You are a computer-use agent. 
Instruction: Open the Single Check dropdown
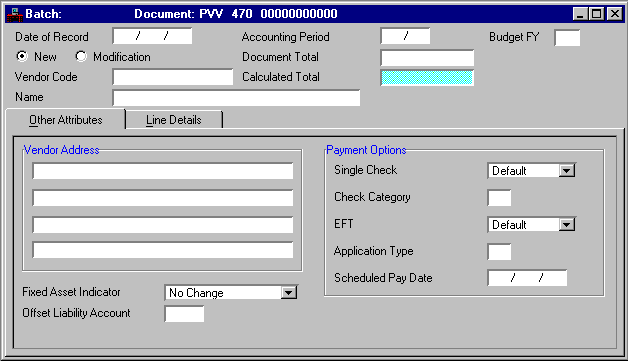(x=566, y=171)
